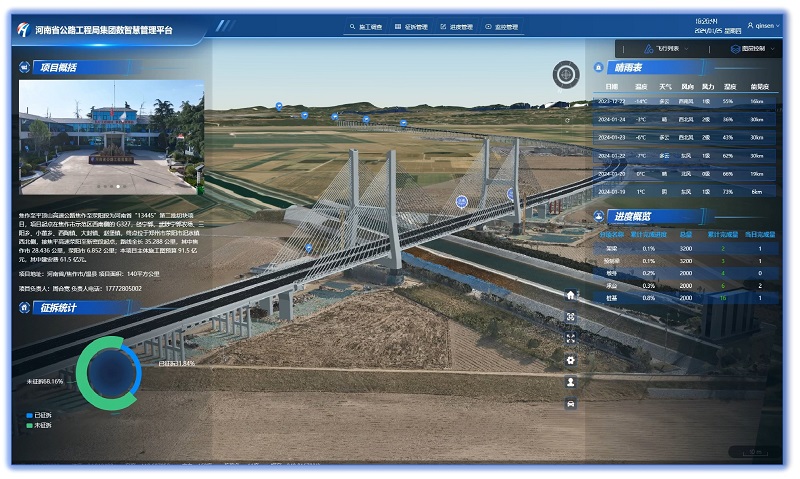800x479 pixels.
Task: Click the compass target icon on map
Action: coord(566,74)
